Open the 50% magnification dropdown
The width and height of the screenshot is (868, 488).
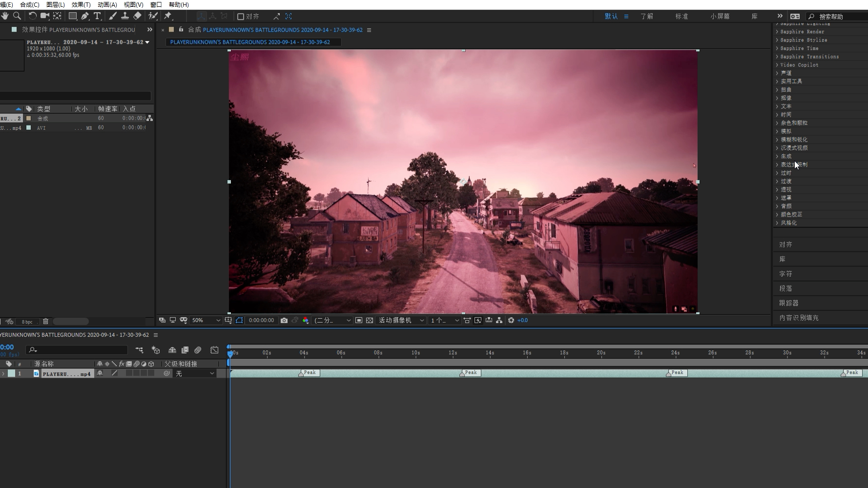(x=206, y=320)
